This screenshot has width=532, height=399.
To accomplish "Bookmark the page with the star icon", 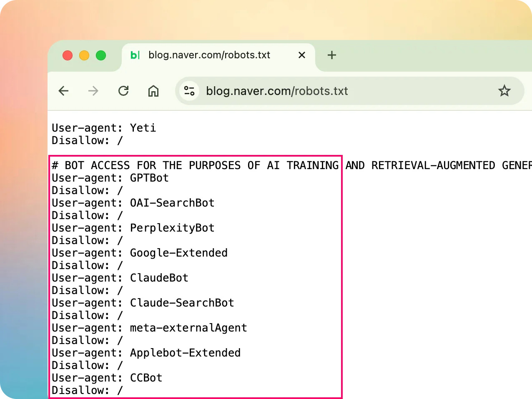I will click(x=504, y=91).
